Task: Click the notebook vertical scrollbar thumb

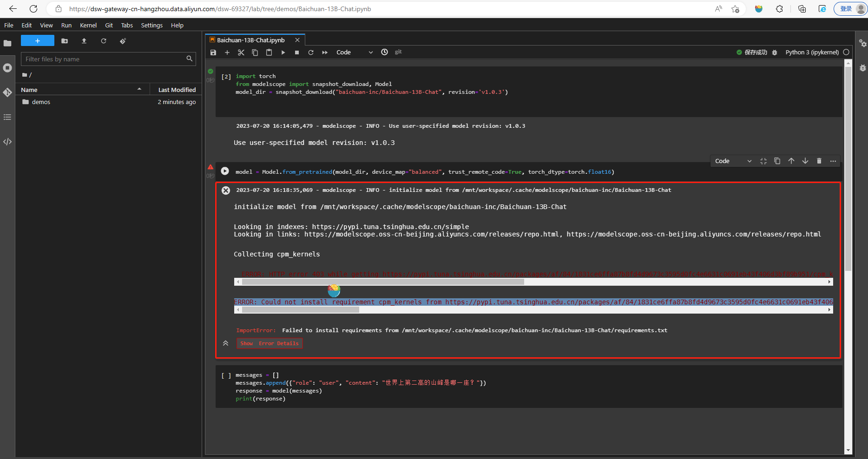Action: [x=848, y=169]
